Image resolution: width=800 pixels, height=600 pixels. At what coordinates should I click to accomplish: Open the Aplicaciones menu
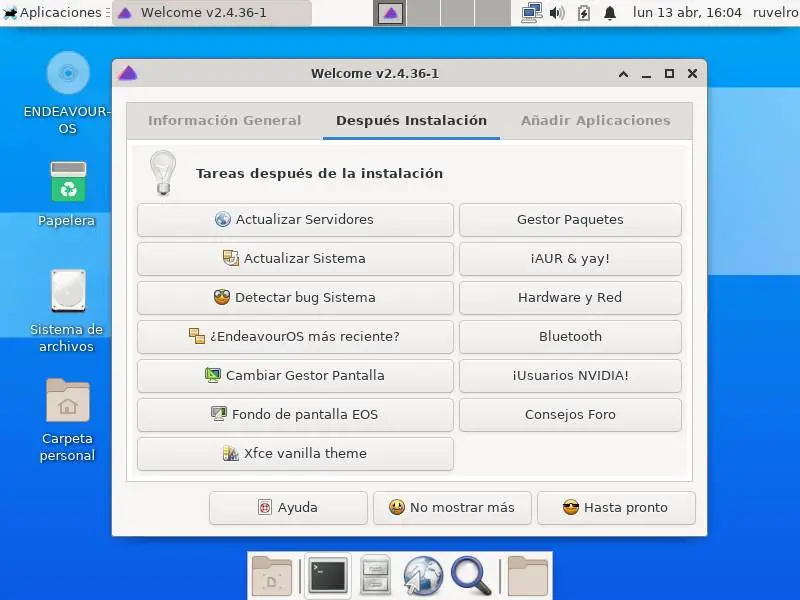coord(55,12)
